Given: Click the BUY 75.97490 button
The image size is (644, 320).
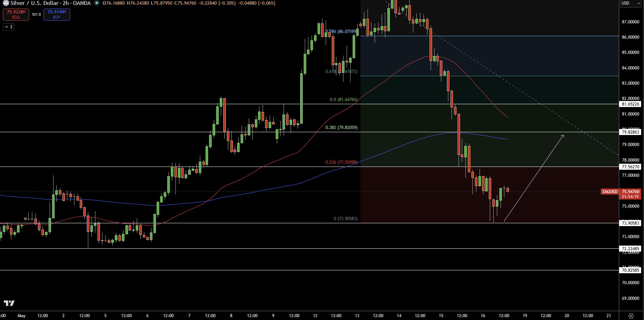Looking at the screenshot, I should 57,14.
